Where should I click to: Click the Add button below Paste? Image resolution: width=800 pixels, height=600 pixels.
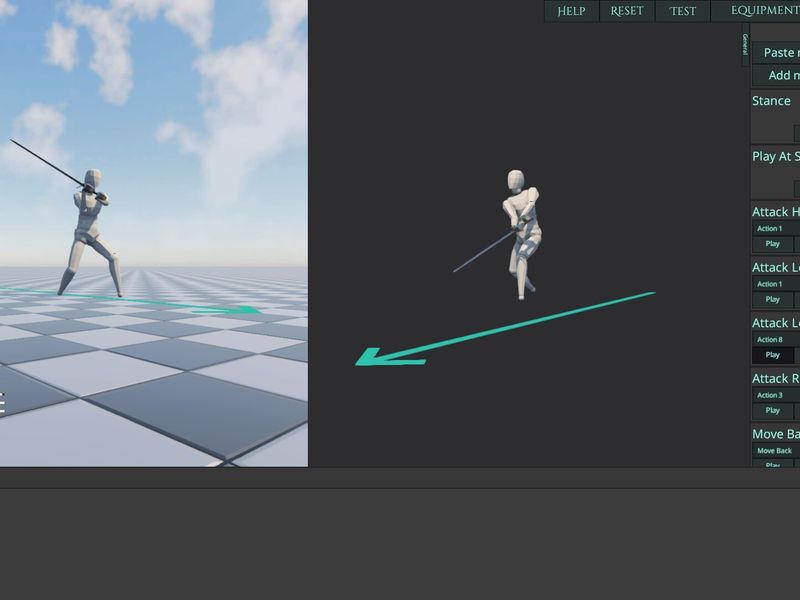(776, 76)
